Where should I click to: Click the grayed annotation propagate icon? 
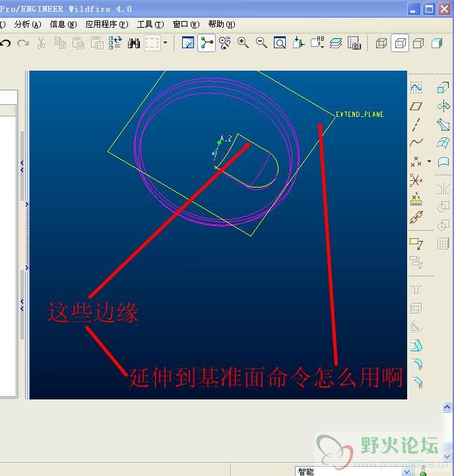point(416,262)
